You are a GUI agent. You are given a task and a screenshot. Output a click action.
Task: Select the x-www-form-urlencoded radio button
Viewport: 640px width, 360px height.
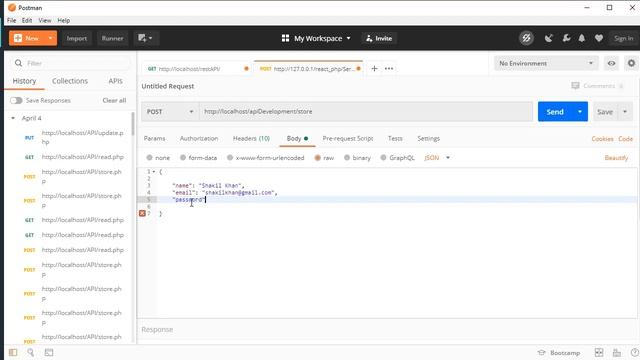tap(230, 158)
